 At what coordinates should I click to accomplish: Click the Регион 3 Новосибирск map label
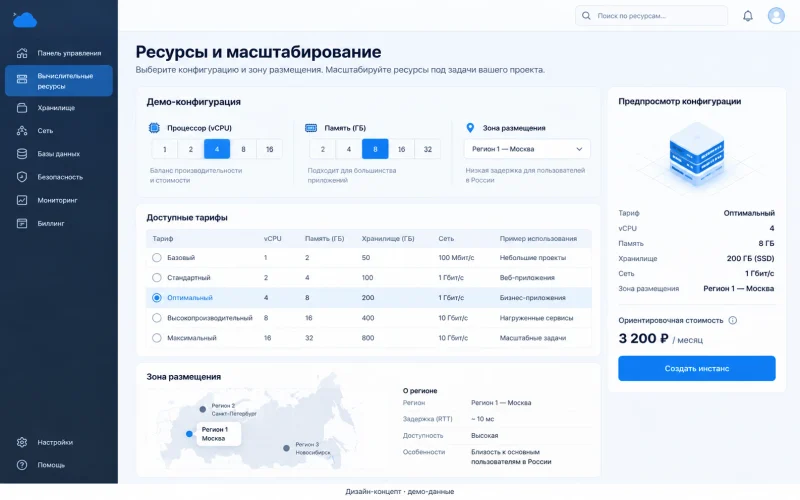coord(313,448)
